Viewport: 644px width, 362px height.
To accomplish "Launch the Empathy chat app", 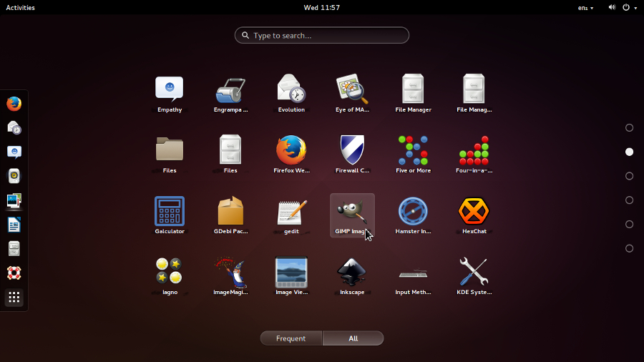I will [169, 94].
